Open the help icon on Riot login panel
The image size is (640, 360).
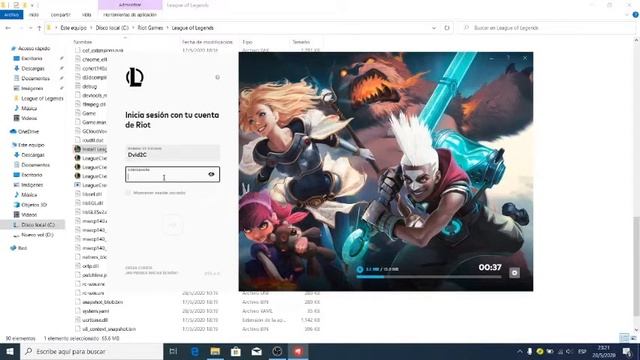pos(218,77)
